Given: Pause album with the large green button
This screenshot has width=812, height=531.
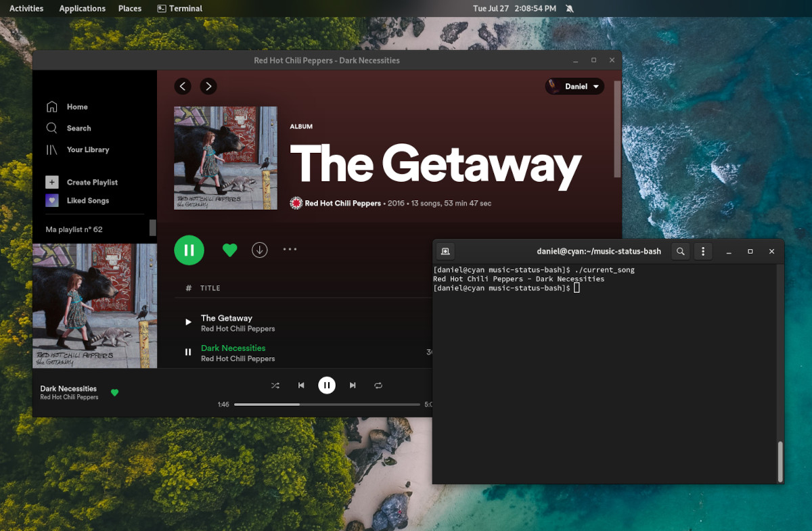Looking at the screenshot, I should click(x=189, y=250).
